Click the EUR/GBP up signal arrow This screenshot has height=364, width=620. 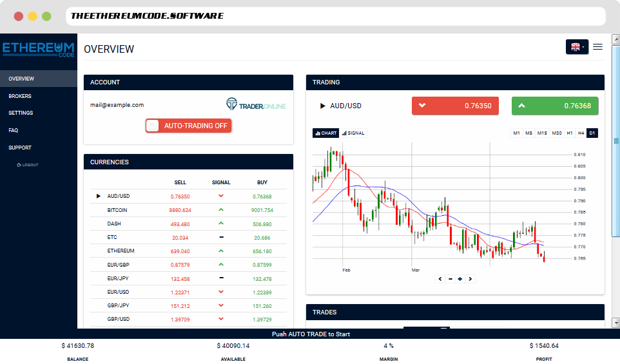(221, 264)
